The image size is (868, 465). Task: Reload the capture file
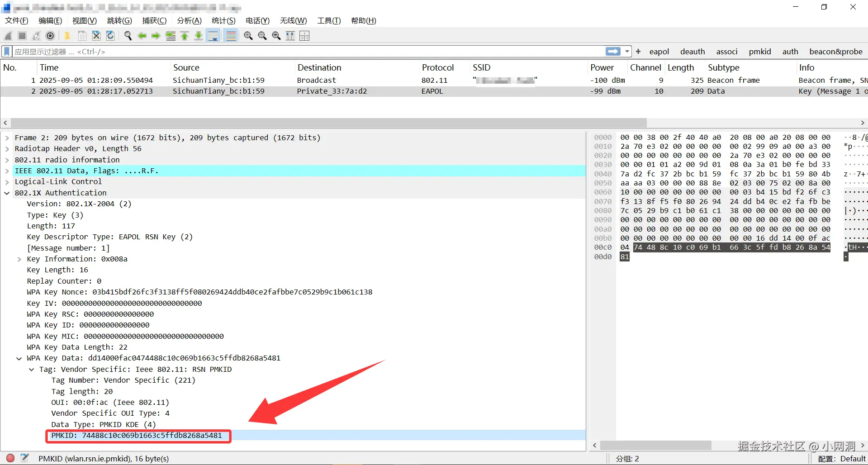[x=110, y=36]
